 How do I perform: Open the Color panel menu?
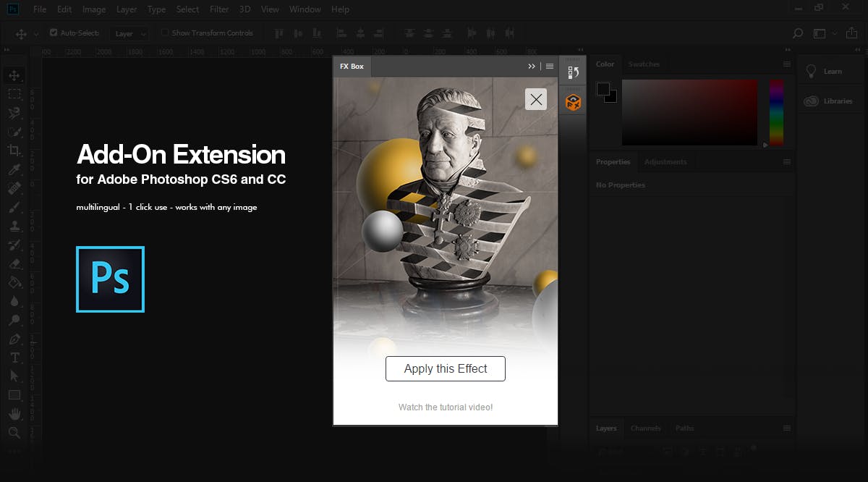pos(786,64)
